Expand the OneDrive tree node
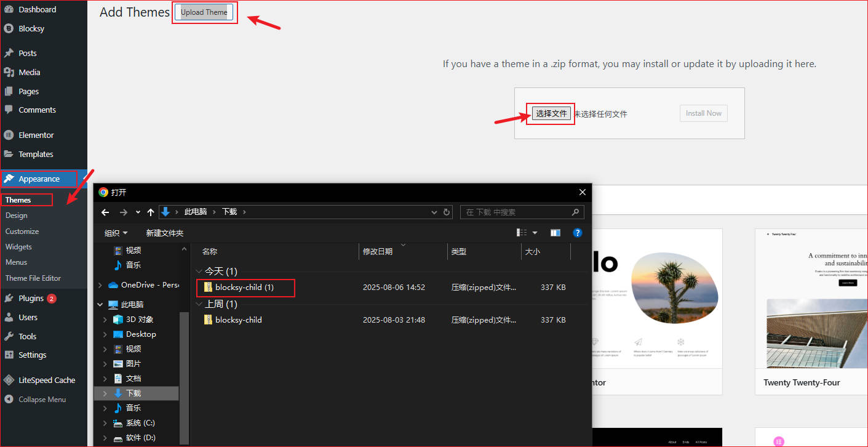 pos(100,285)
